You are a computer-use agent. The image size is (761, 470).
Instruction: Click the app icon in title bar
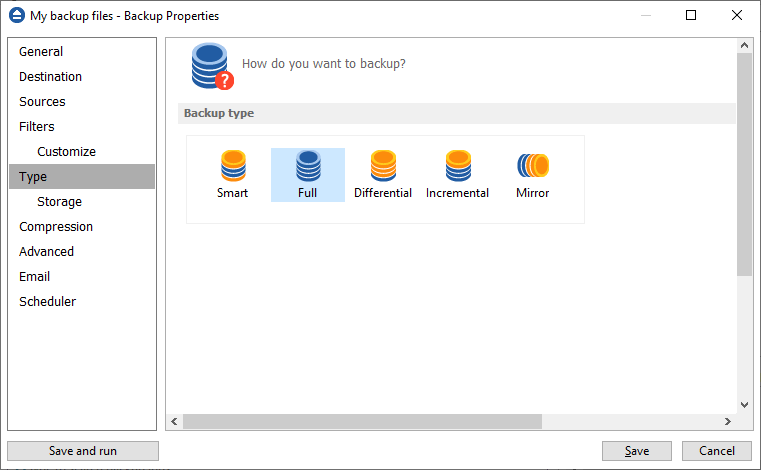17,16
